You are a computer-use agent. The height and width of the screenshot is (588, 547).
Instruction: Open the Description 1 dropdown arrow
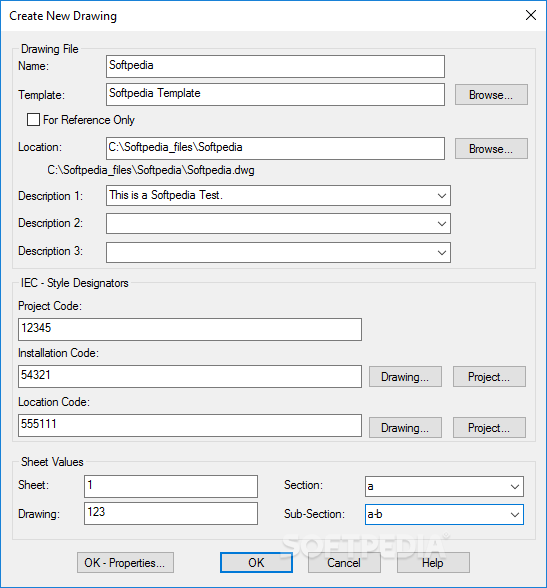(x=442, y=195)
